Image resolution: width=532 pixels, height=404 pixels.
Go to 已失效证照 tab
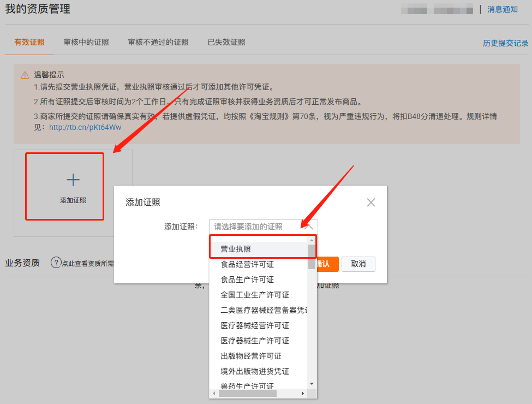226,43
